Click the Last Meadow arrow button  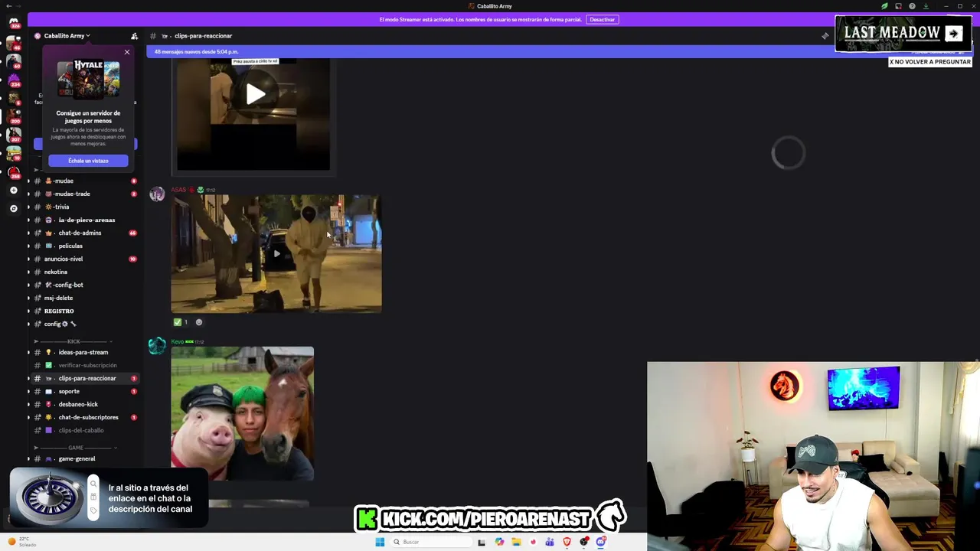point(954,34)
